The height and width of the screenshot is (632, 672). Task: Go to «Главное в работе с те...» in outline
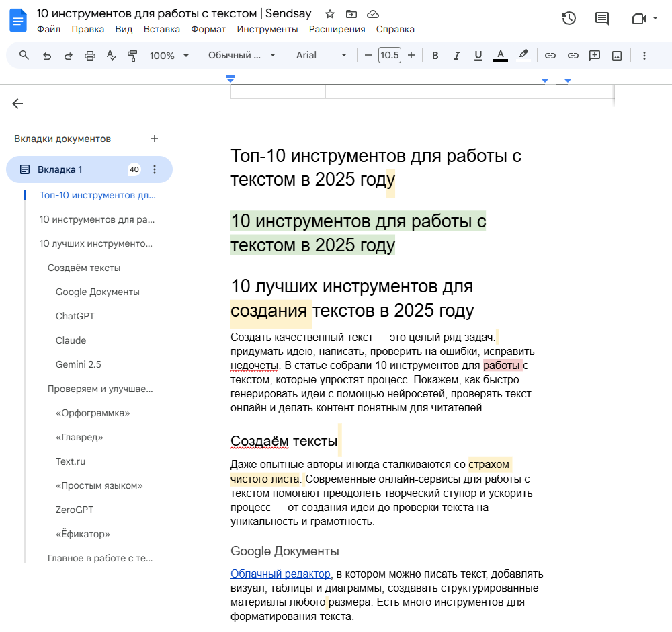pyautogui.click(x=100, y=558)
